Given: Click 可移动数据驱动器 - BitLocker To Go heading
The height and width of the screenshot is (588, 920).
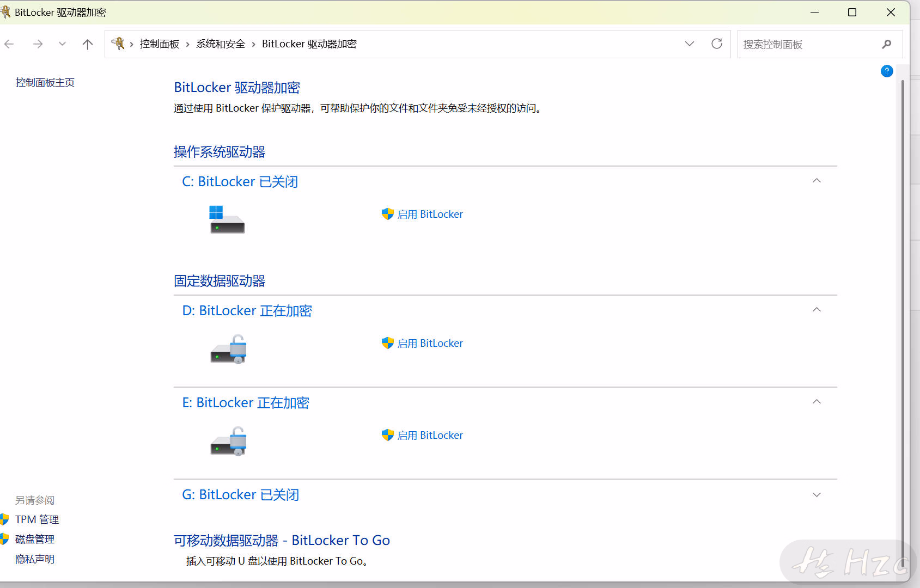Looking at the screenshot, I should pyautogui.click(x=282, y=541).
